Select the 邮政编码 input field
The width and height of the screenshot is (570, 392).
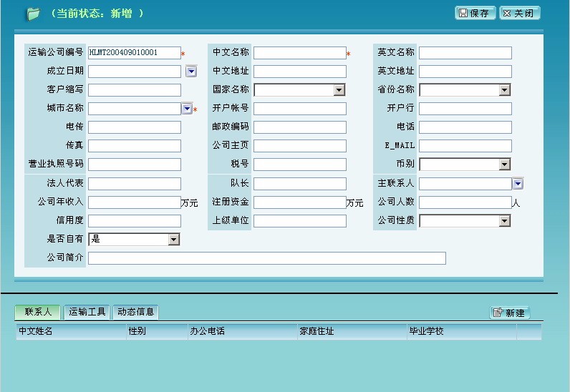pyautogui.click(x=300, y=127)
